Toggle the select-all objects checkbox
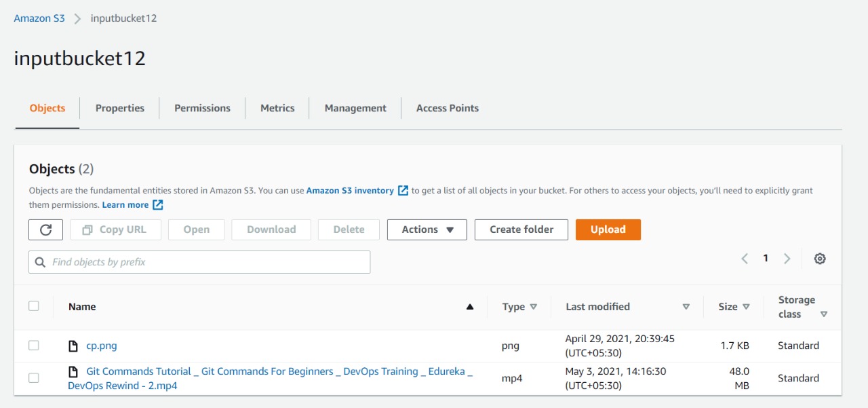 pyautogui.click(x=34, y=306)
